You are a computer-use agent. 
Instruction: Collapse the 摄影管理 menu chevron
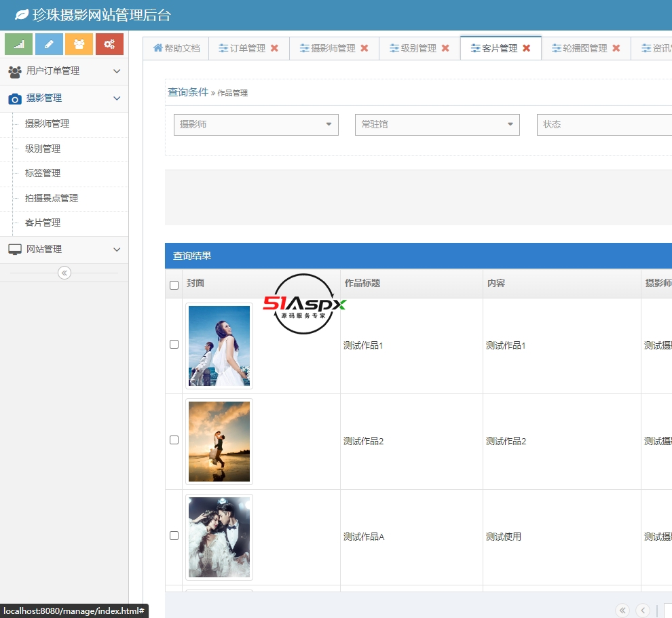point(117,98)
